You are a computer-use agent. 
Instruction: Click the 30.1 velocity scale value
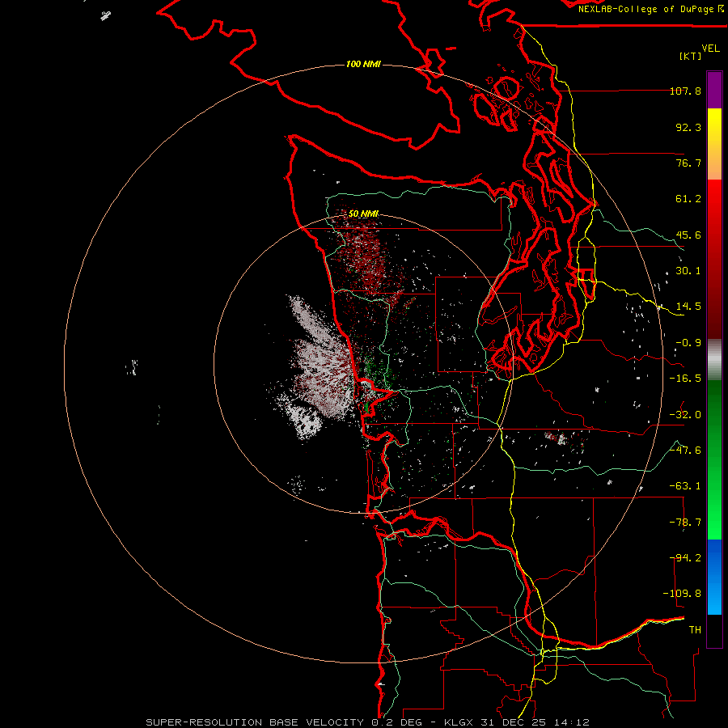(x=688, y=271)
